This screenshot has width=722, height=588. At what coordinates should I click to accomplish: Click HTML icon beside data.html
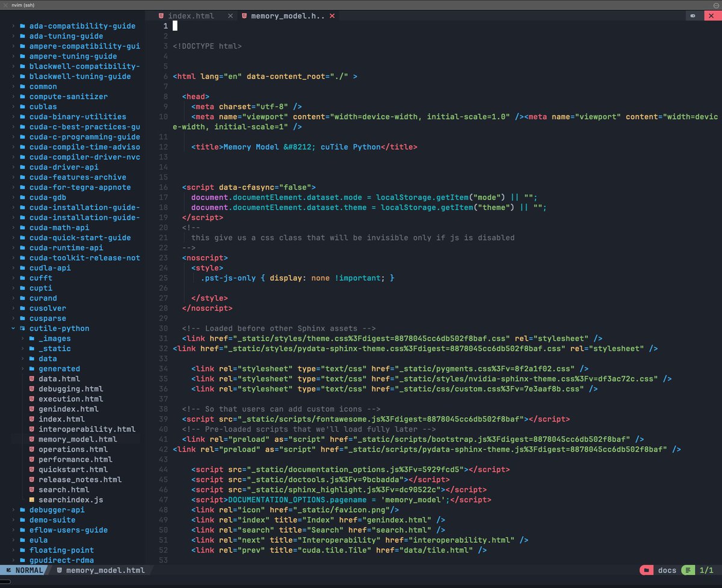point(32,379)
